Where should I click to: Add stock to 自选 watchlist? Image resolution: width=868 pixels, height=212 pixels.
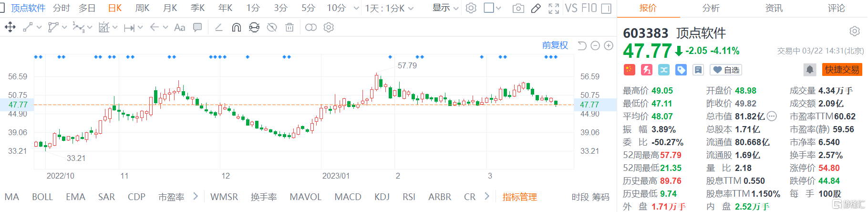point(726,70)
